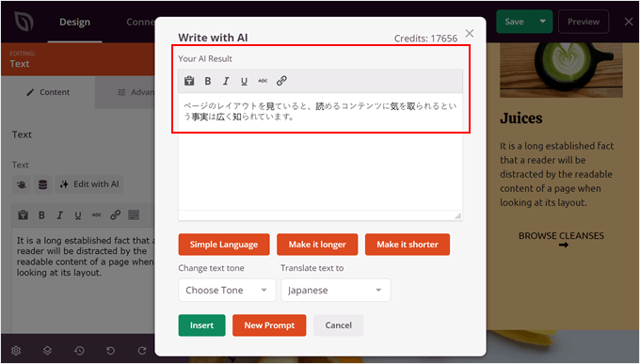Screen dimensions: 640x364
Task: Click the resize handle of AI result box
Action: pos(458,216)
